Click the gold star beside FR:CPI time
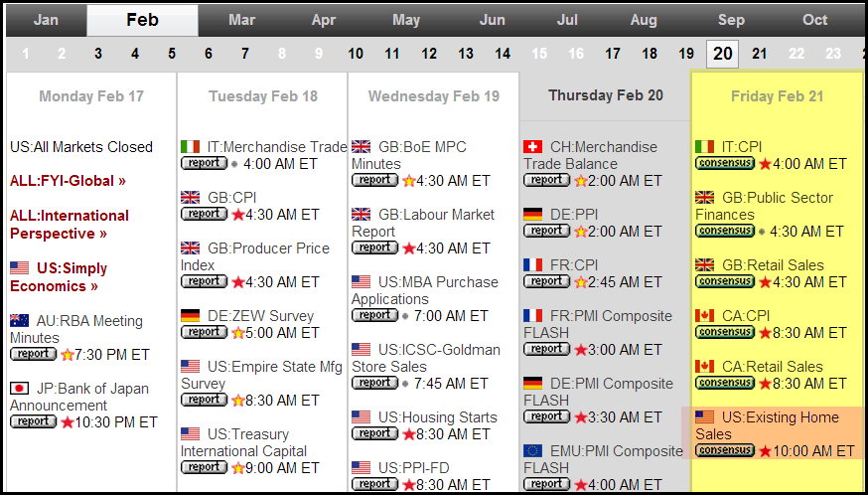 [580, 282]
